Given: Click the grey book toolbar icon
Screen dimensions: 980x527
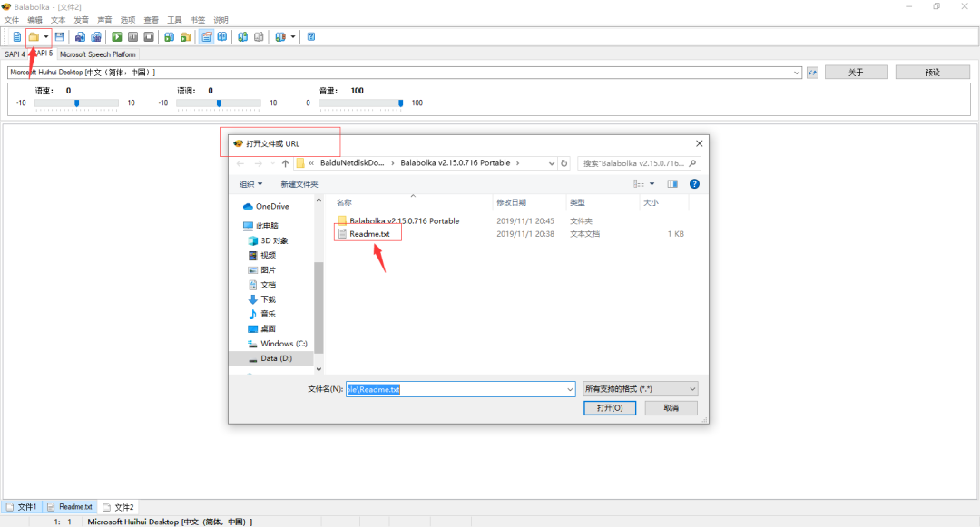Looking at the screenshot, I should click(x=259, y=37).
